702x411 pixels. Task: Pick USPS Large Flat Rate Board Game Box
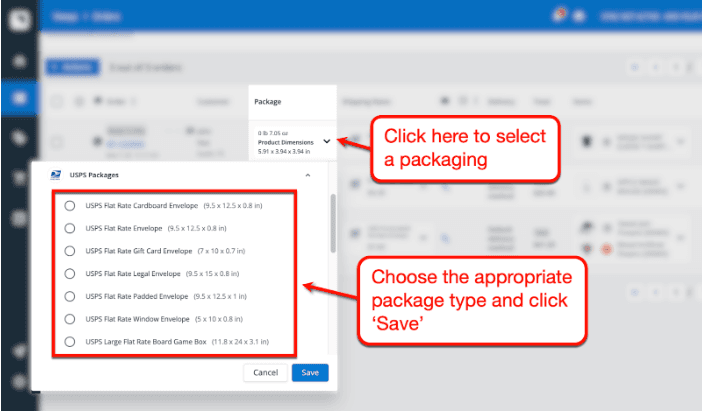pyautogui.click(x=70, y=342)
